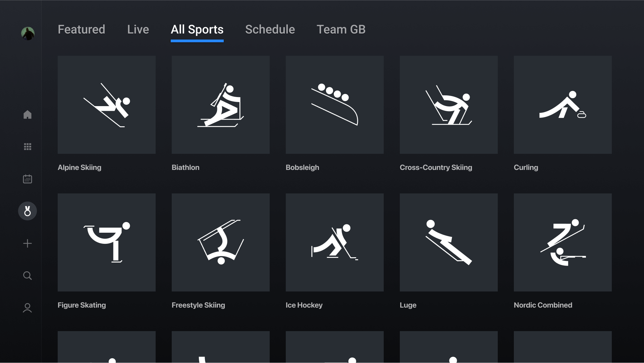Click the Figure Skating label
Screen dimensions: 644x363
[x=82, y=305]
